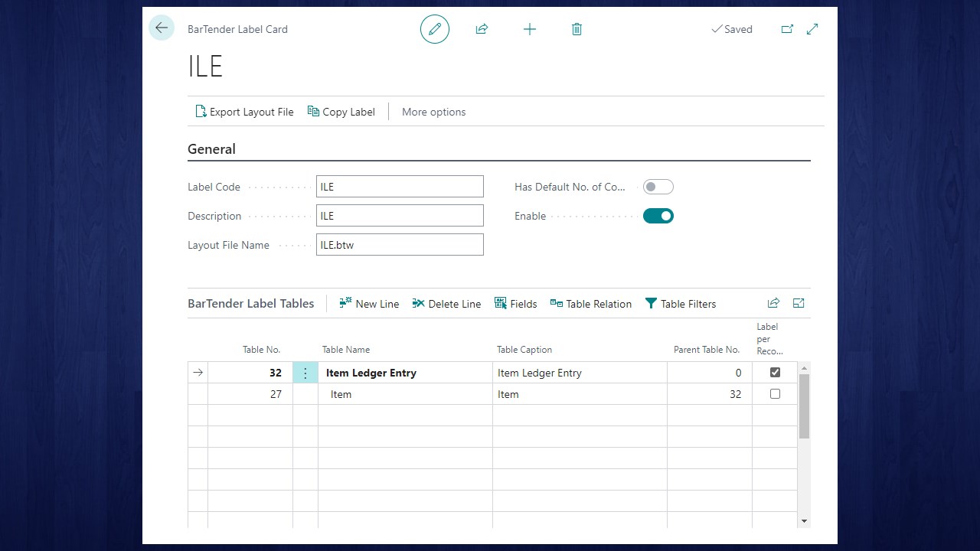Click Delete Line action
Viewport: 980px width, 551px height.
click(x=446, y=304)
